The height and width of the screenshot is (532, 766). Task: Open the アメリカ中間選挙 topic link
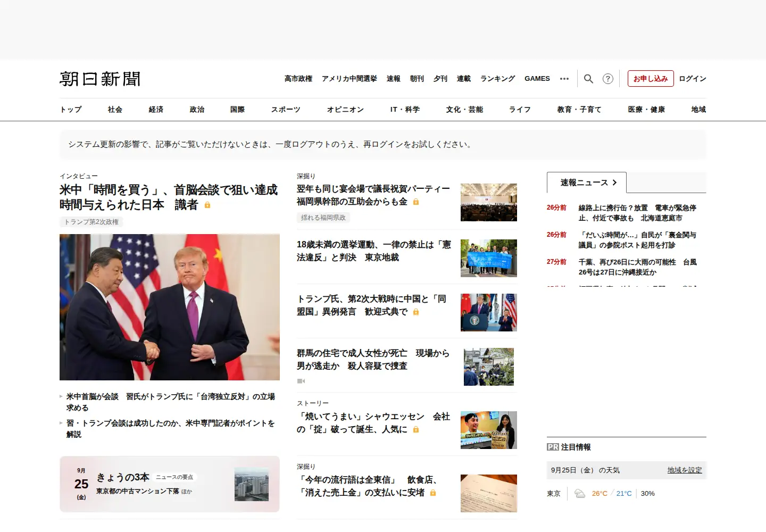pos(349,79)
